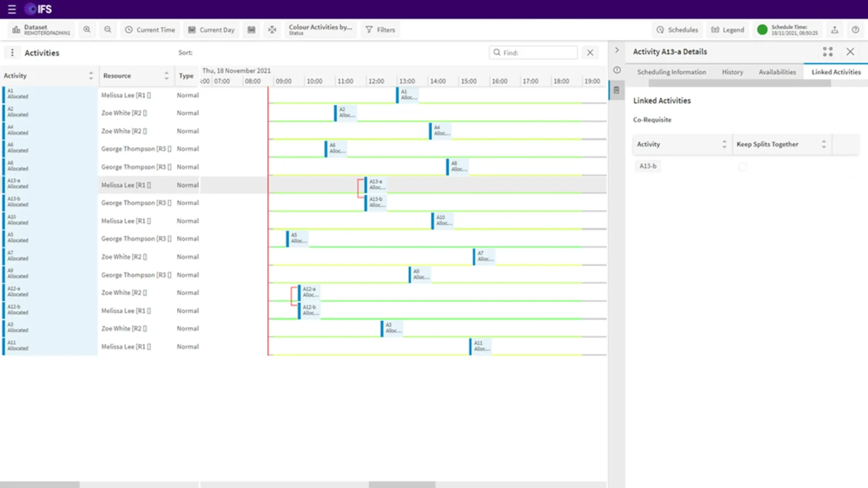Zoom out the Gantt chart

[108, 30]
